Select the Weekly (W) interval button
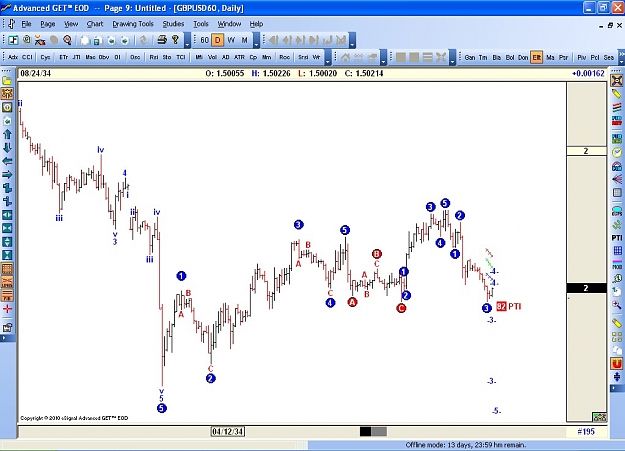This screenshot has width=625, height=451. [x=231, y=40]
